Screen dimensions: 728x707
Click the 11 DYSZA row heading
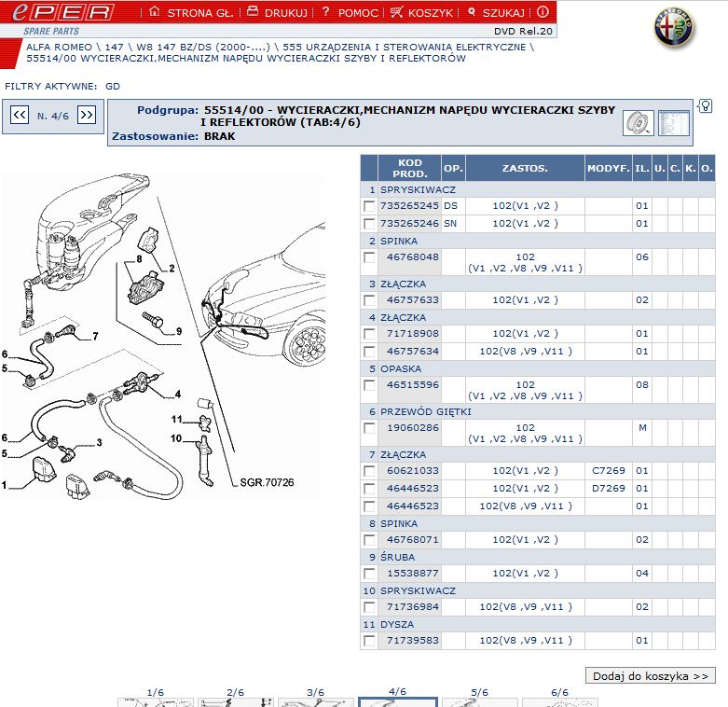538,624
